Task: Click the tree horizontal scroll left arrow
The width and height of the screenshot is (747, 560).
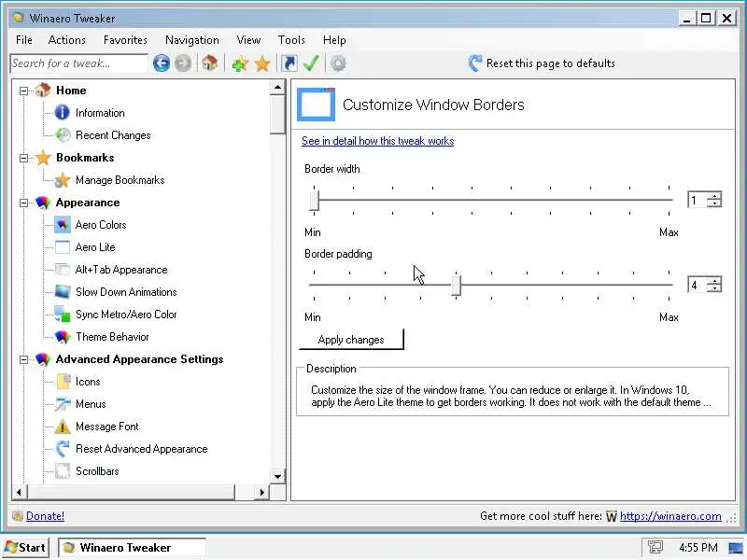Action: point(19,492)
